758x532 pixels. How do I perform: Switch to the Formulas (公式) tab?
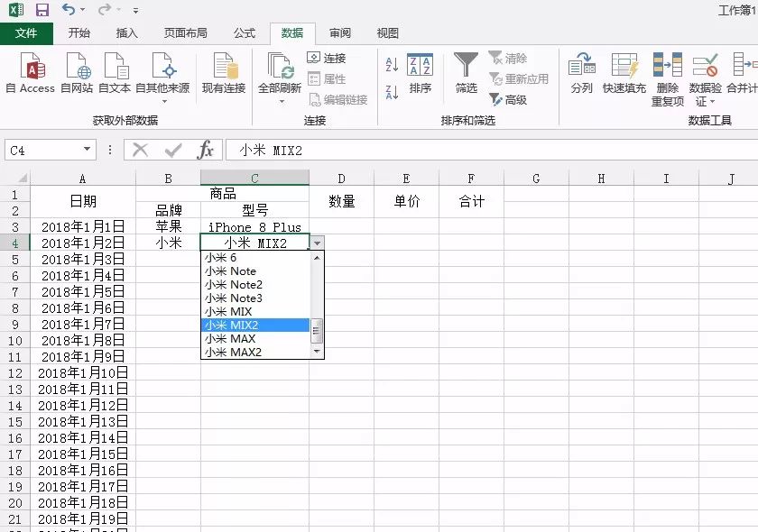[x=245, y=32]
